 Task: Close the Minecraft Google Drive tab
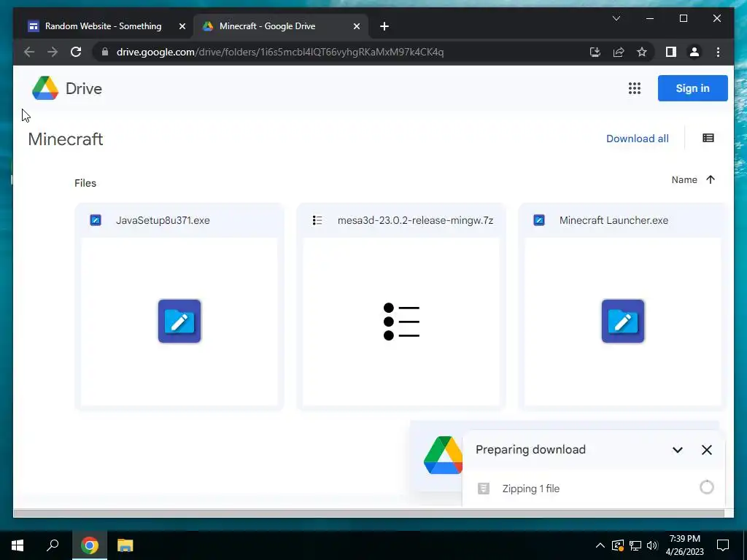[356, 26]
